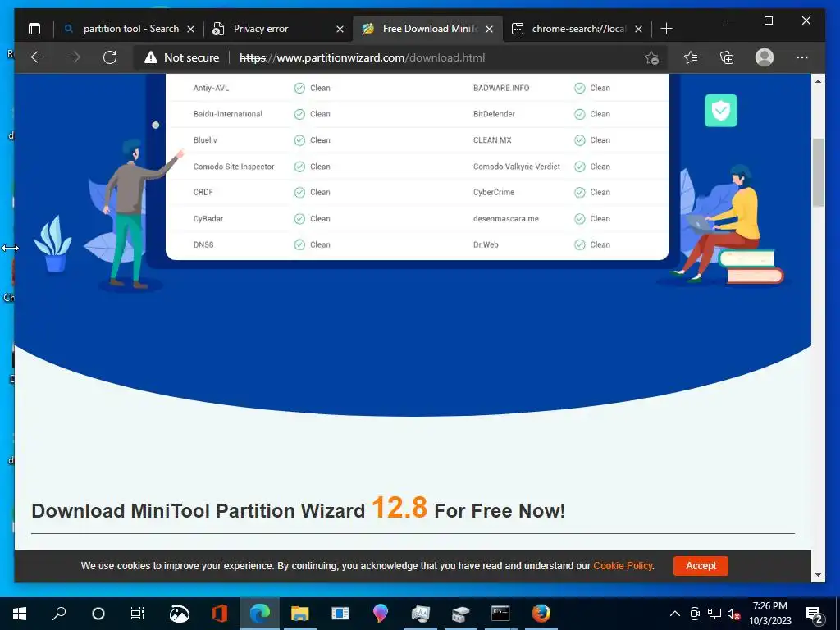Click the Clean checkmark beside CyberCrime

pos(580,192)
